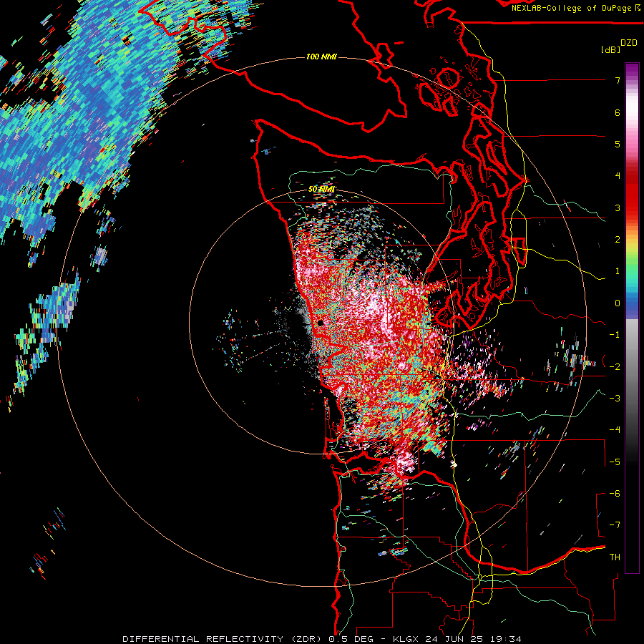Click the 0 value on the color scale
The width and height of the screenshot is (644, 644).
[618, 303]
